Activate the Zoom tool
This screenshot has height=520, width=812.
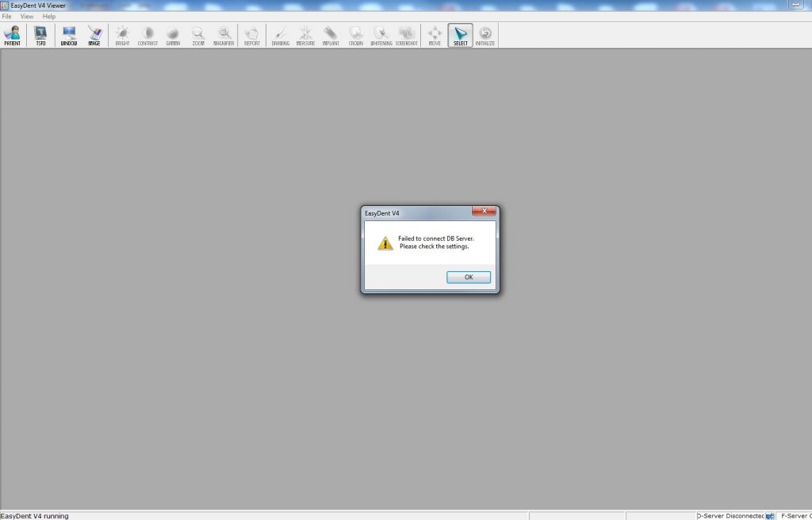pyautogui.click(x=198, y=36)
